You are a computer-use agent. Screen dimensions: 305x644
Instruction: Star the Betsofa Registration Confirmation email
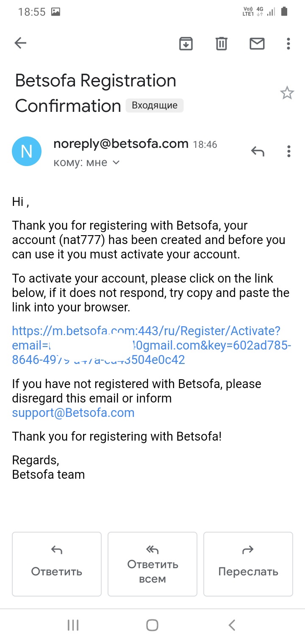point(287,93)
